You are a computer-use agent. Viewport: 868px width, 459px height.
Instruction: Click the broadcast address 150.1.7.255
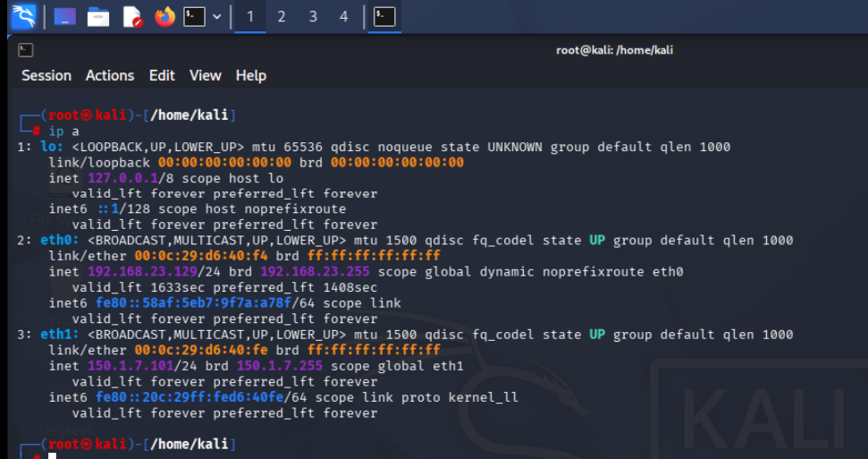[280, 367]
